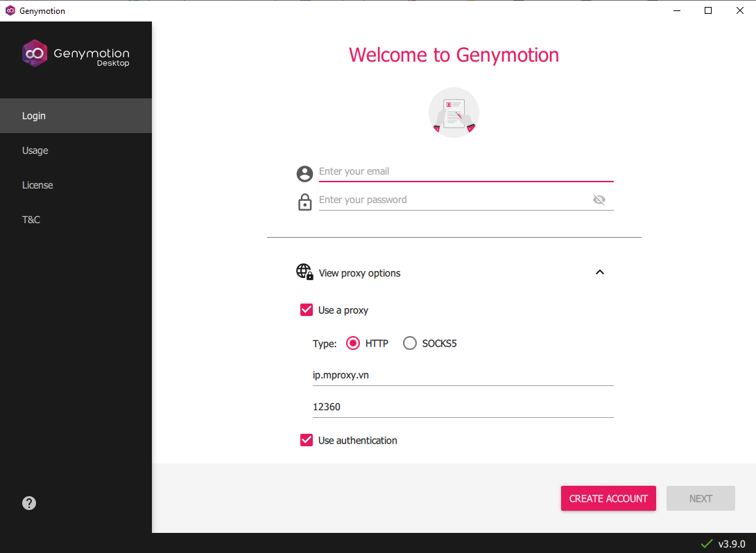Toggle password visibility eye icon
This screenshot has height=553, width=756.
[x=599, y=200]
